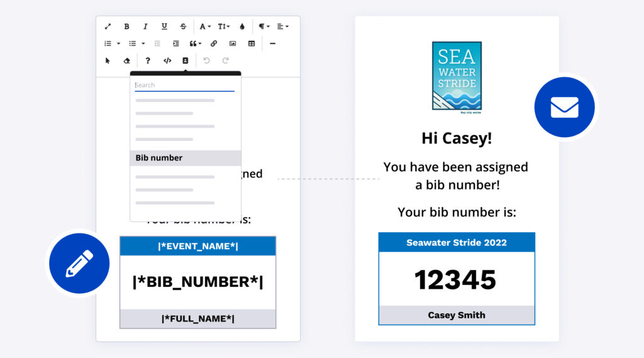644x358 pixels.
Task: Insert a hyperlink with link icon
Action: [x=214, y=43]
